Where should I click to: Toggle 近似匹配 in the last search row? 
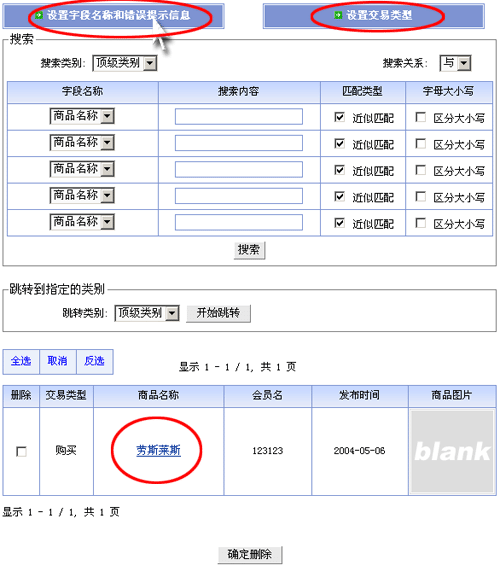pos(339,223)
